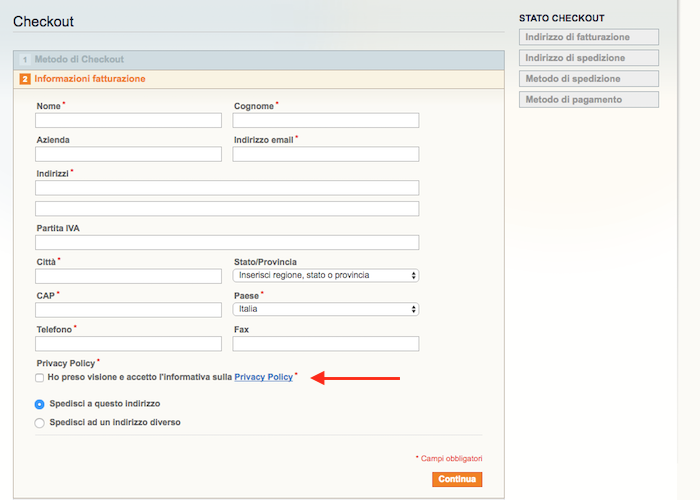Expand the Metodo di Checkout step
Viewport: 700px width, 500px height.
tap(259, 60)
